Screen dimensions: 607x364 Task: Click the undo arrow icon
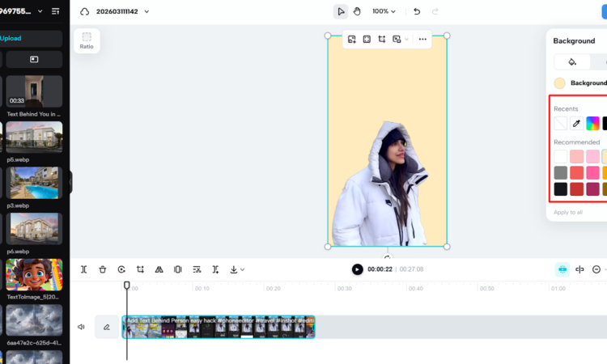(x=417, y=11)
